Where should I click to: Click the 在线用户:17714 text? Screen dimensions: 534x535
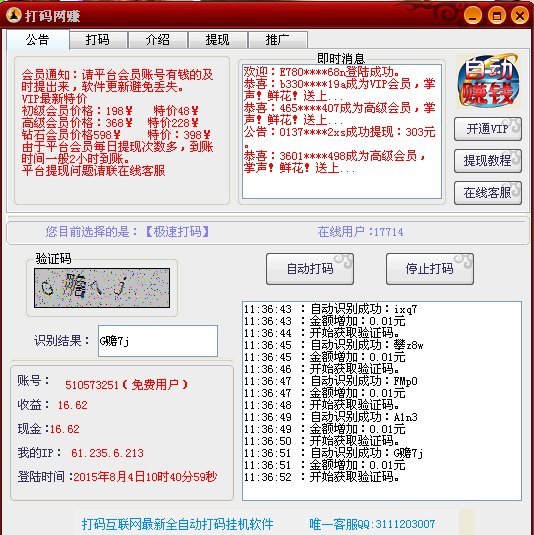[360, 232]
